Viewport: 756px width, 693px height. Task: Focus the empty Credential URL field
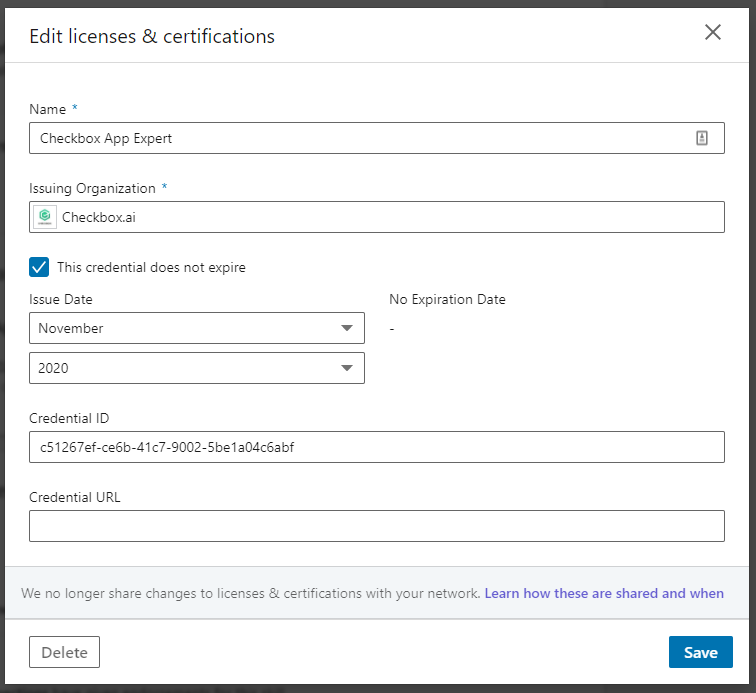tap(377, 526)
